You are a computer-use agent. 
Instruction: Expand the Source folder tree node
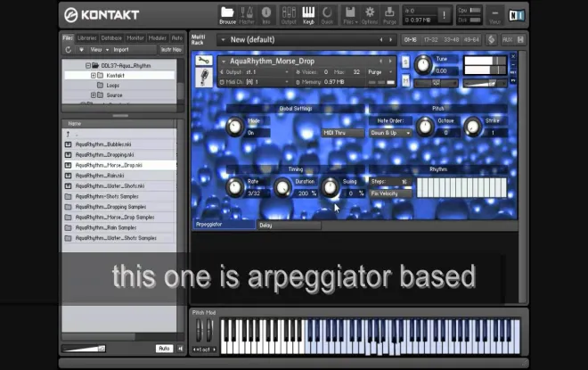pos(94,95)
